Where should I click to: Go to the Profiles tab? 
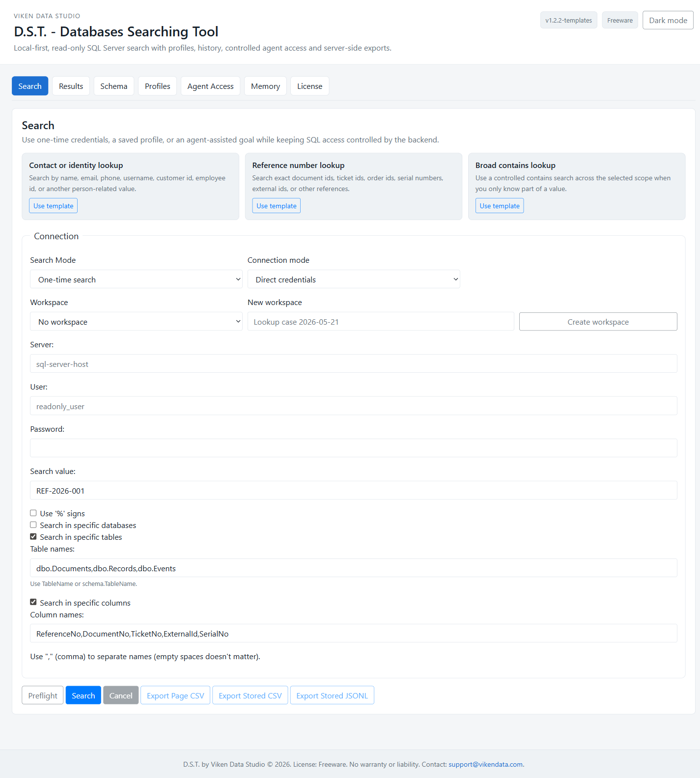click(157, 86)
